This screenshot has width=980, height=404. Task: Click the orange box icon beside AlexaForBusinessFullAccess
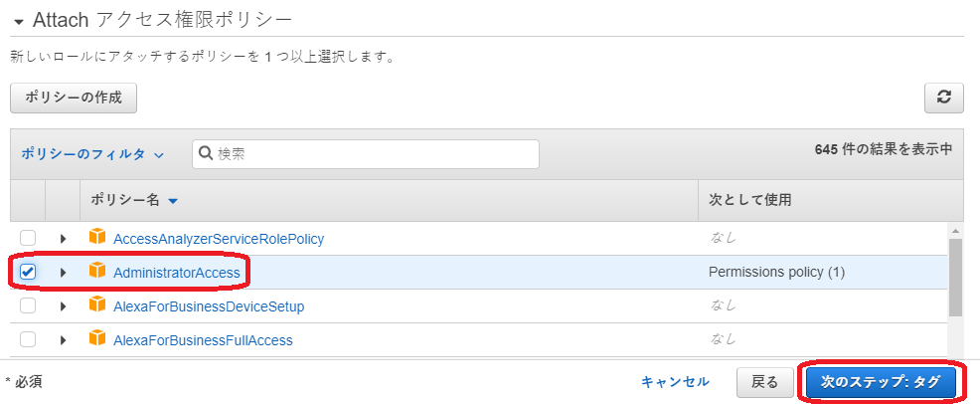pyautogui.click(x=97, y=339)
